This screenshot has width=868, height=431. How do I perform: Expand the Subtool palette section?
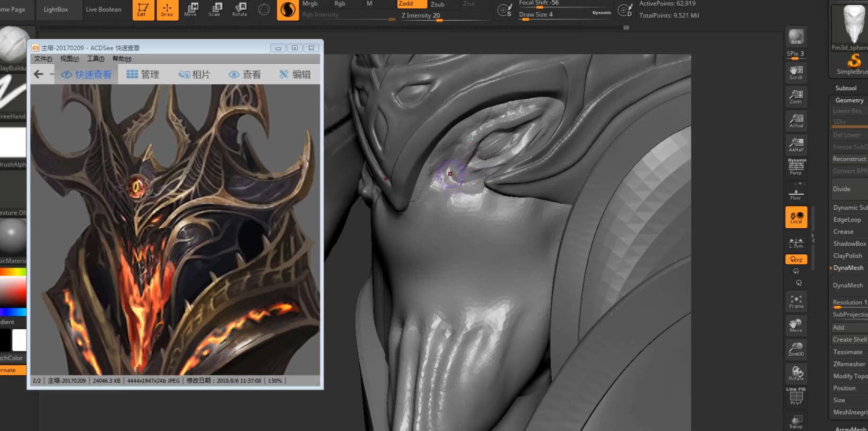(x=846, y=88)
